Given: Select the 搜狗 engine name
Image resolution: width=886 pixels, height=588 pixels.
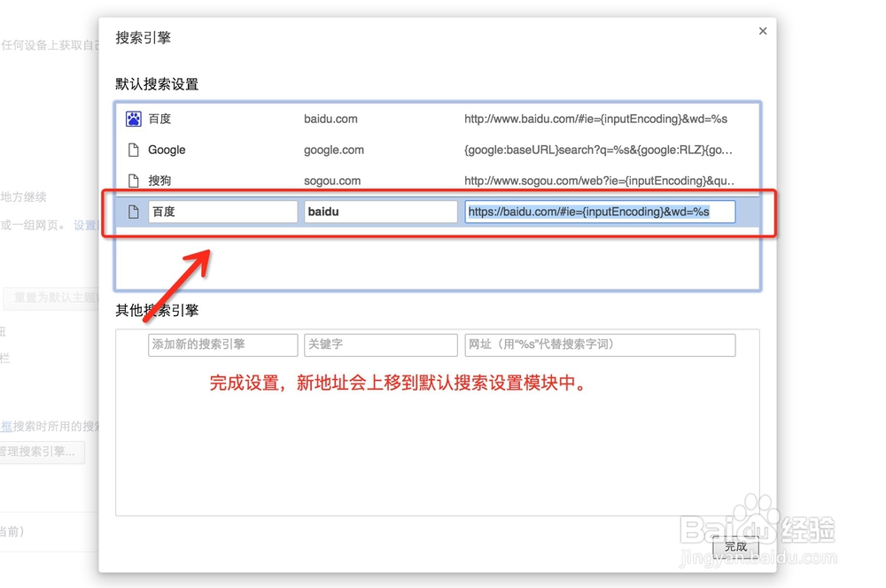Looking at the screenshot, I should tap(159, 181).
